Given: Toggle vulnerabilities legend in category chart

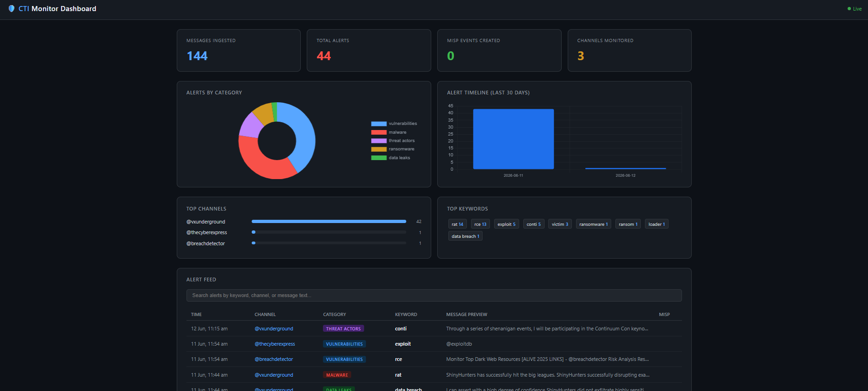Looking at the screenshot, I should 394,124.
